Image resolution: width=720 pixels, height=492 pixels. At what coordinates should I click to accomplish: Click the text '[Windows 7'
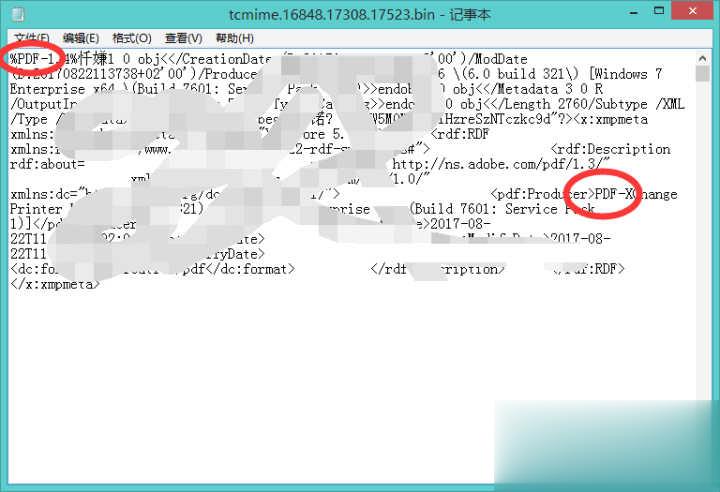625,74
